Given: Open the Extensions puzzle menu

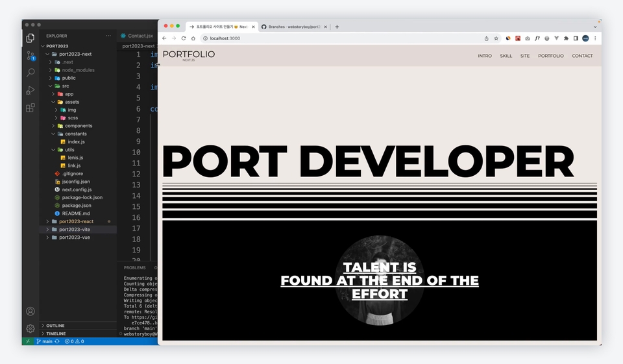Looking at the screenshot, I should tap(566, 38).
